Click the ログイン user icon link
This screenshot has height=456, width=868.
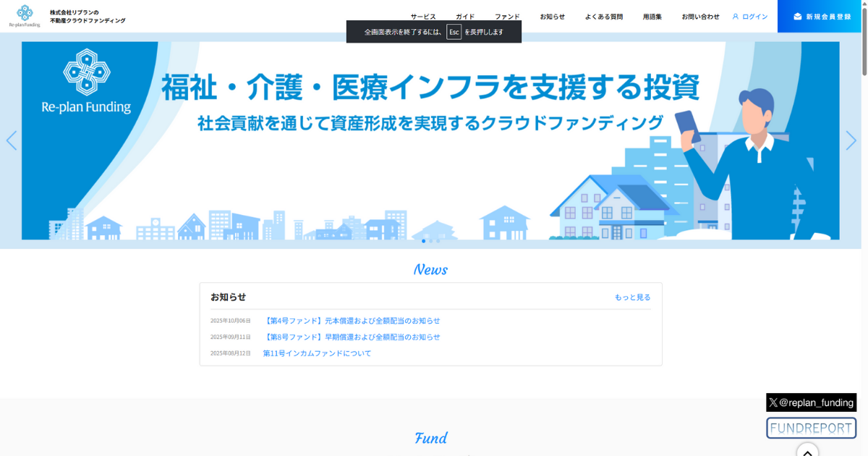(x=750, y=17)
